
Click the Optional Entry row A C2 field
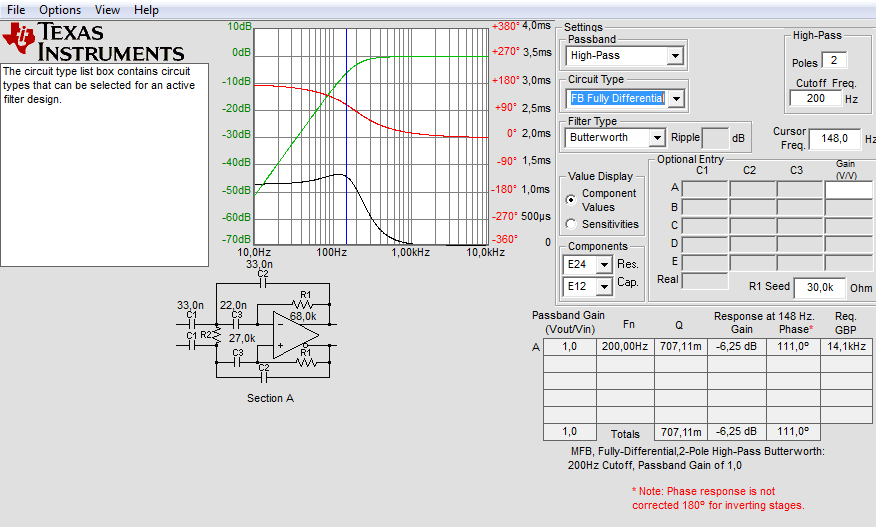753,189
